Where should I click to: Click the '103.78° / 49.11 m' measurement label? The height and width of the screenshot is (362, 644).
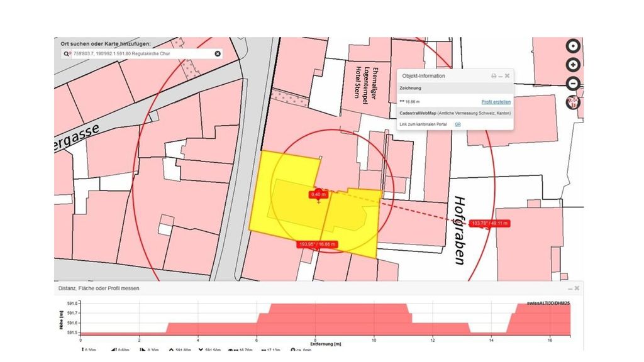[490, 223]
